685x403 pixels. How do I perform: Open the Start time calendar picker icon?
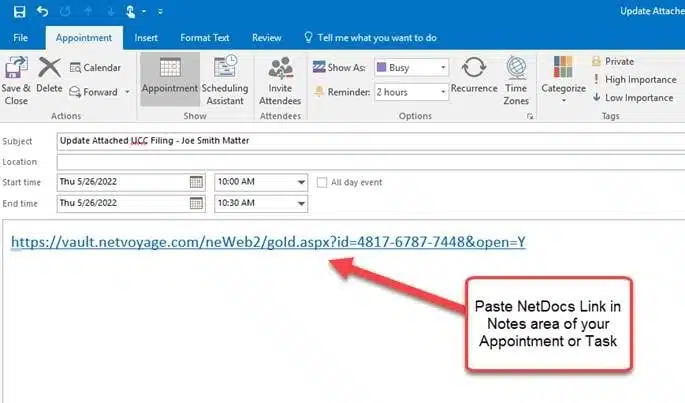click(196, 182)
